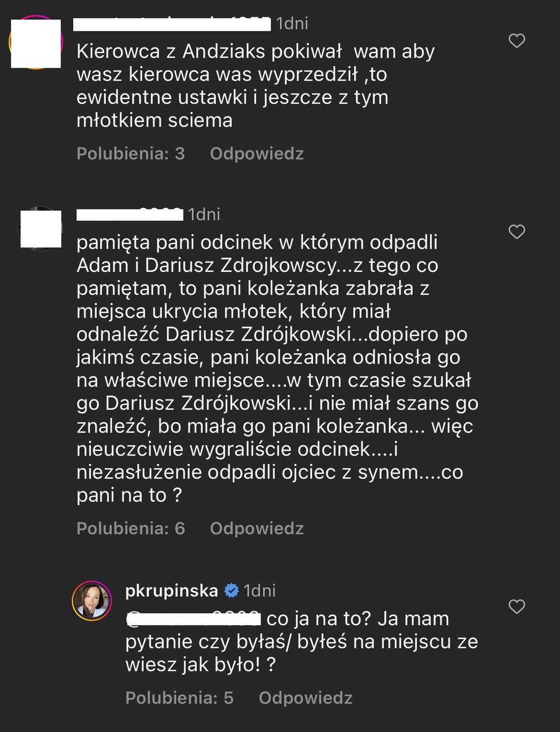Reply to pkrupinska's comment
This screenshot has width=560, height=732.
click(305, 698)
